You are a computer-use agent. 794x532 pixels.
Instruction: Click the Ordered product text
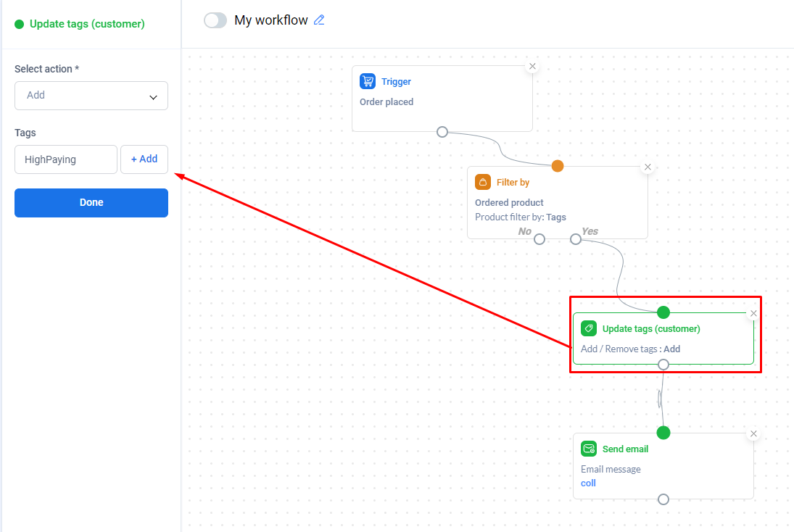(509, 202)
